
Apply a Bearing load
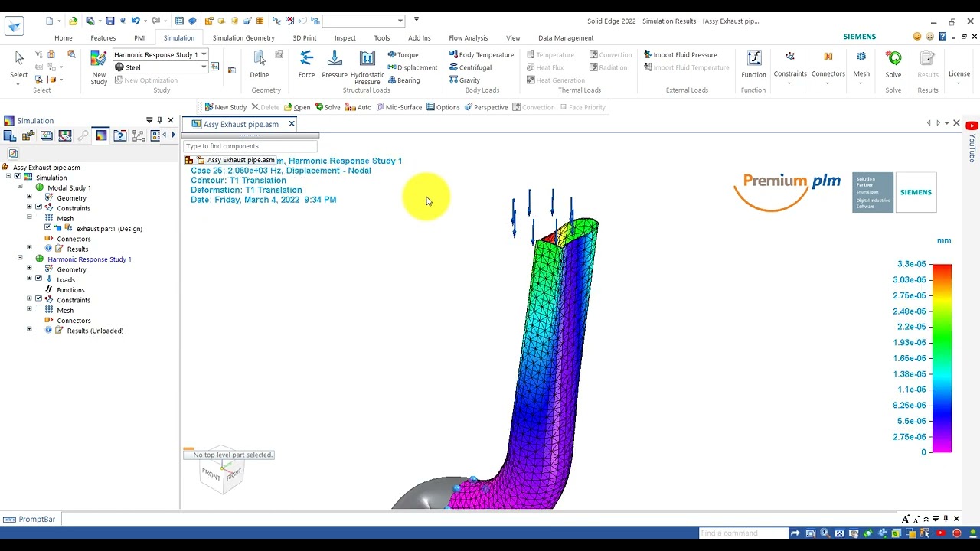click(x=403, y=80)
